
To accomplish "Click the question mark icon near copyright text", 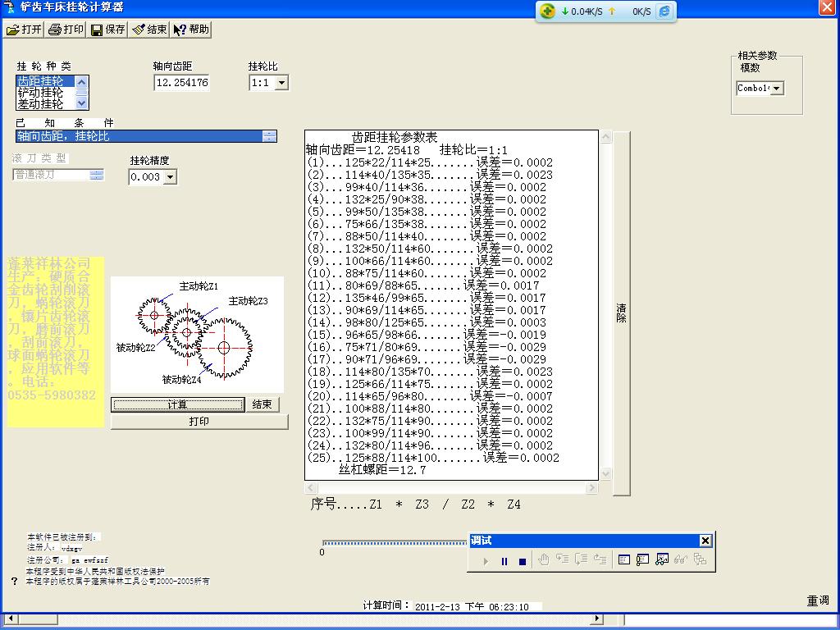I will coord(15,581).
